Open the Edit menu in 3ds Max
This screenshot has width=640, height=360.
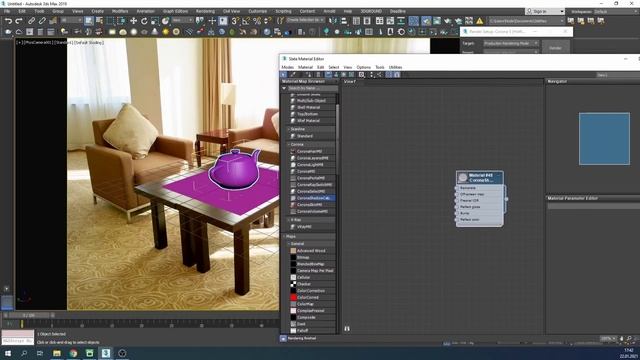point(22,11)
